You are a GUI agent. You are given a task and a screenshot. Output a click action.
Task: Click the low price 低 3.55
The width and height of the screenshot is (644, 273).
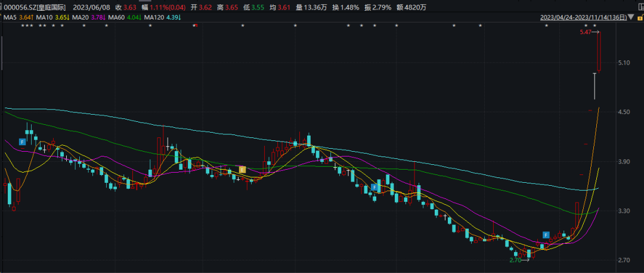point(254,7)
